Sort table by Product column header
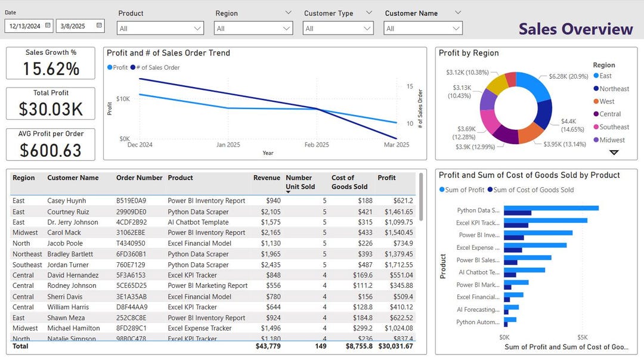This screenshot has height=357, width=644. click(180, 178)
